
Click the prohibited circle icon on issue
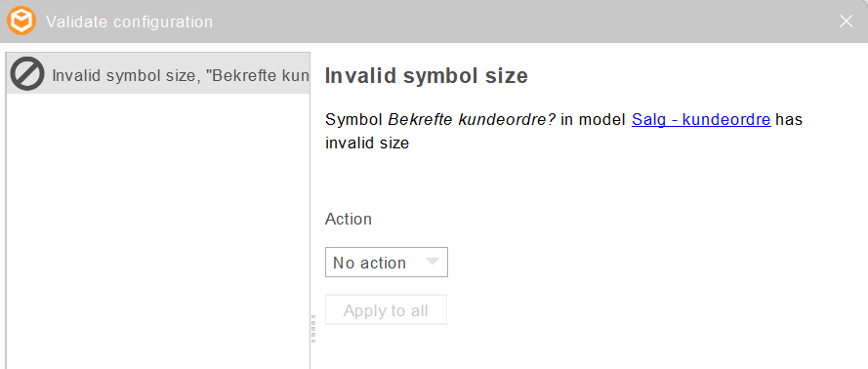pos(26,74)
